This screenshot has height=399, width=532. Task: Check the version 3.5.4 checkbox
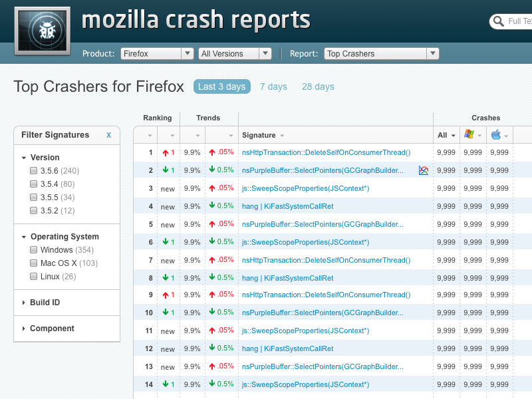pyautogui.click(x=34, y=184)
